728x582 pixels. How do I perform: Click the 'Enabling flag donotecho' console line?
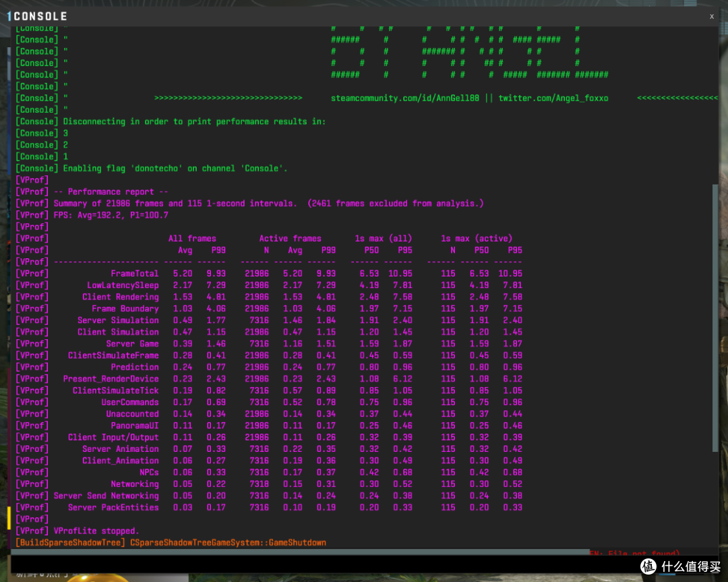[x=152, y=168]
